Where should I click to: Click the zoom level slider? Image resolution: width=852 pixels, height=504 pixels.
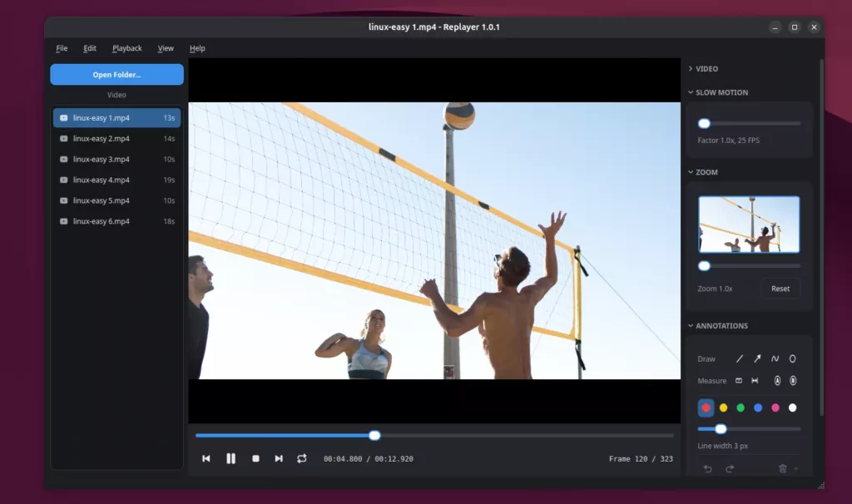point(750,266)
